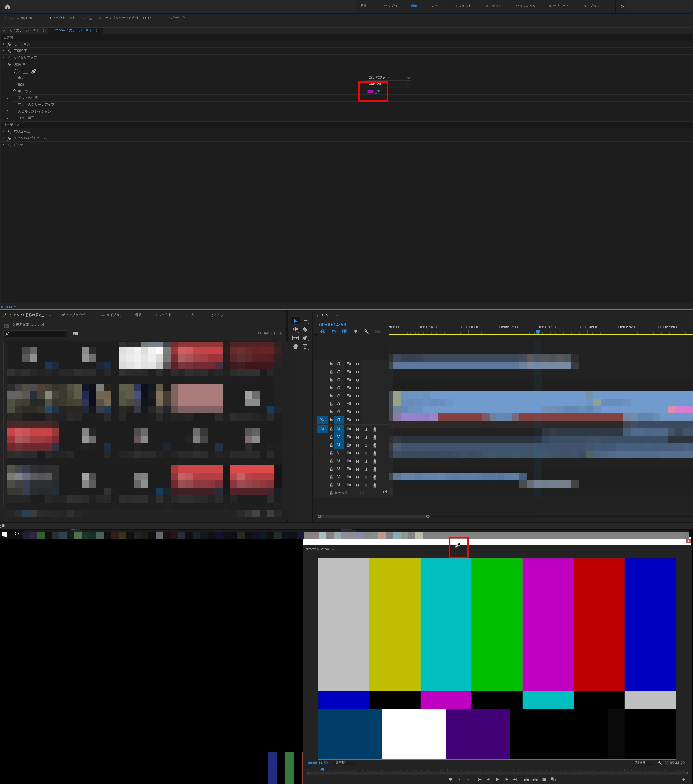Pick the Track Select Forward tool
The height and width of the screenshot is (784, 693).
pos(305,321)
